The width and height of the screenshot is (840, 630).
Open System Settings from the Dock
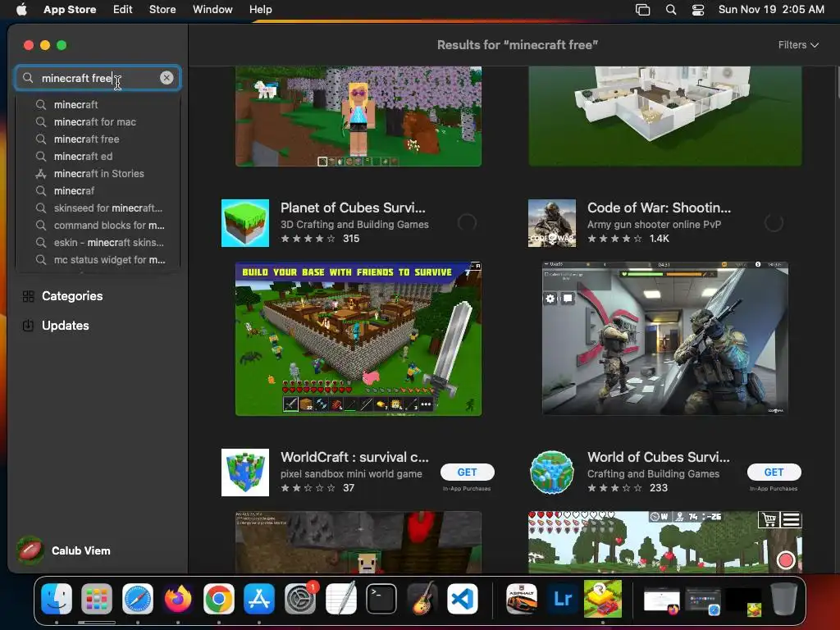point(300,598)
